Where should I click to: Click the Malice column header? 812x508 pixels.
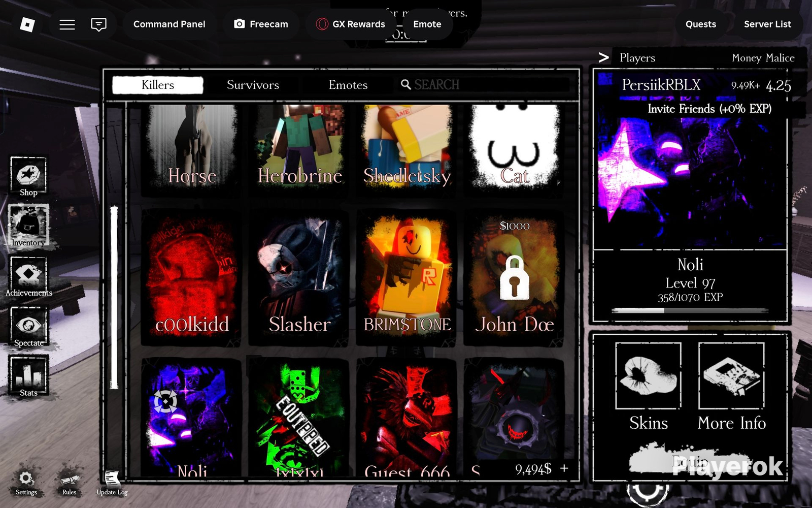point(780,58)
